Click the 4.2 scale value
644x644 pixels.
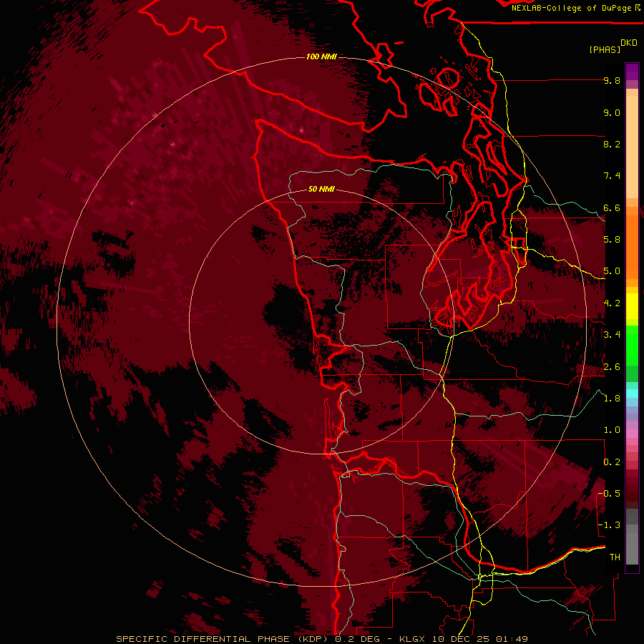pyautogui.click(x=612, y=303)
